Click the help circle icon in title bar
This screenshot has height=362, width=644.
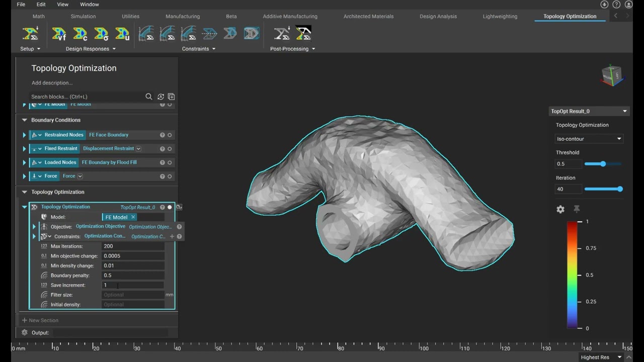616,5
